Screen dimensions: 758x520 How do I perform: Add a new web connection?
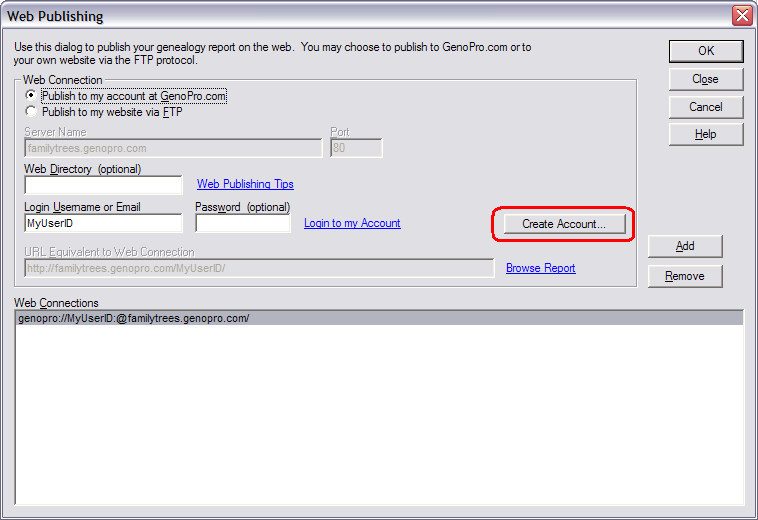pos(685,246)
